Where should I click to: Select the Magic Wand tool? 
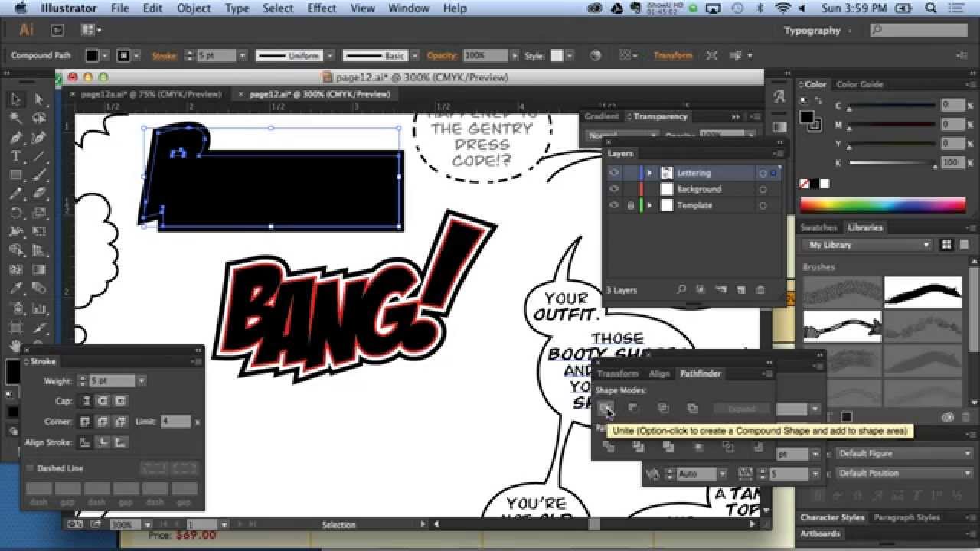point(15,119)
